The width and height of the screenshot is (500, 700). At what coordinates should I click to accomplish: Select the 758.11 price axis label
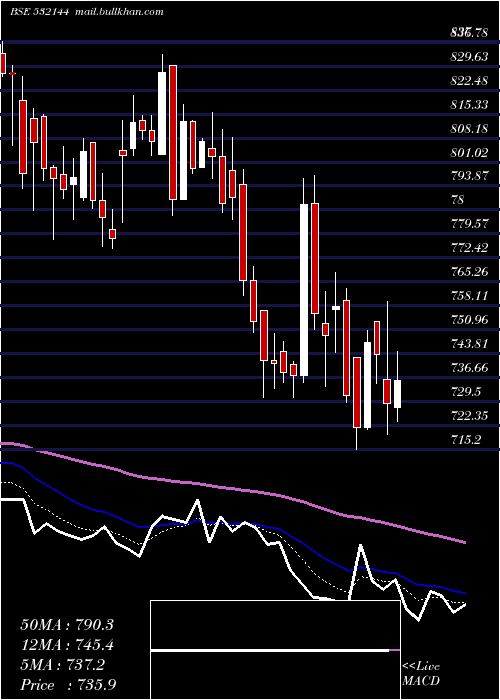click(468, 296)
